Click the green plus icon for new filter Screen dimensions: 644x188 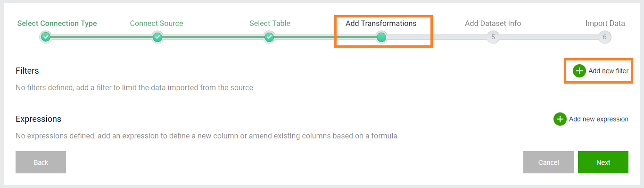[579, 71]
